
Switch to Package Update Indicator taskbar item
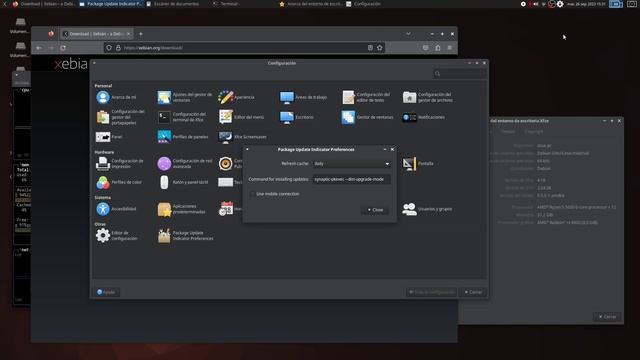click(111, 4)
